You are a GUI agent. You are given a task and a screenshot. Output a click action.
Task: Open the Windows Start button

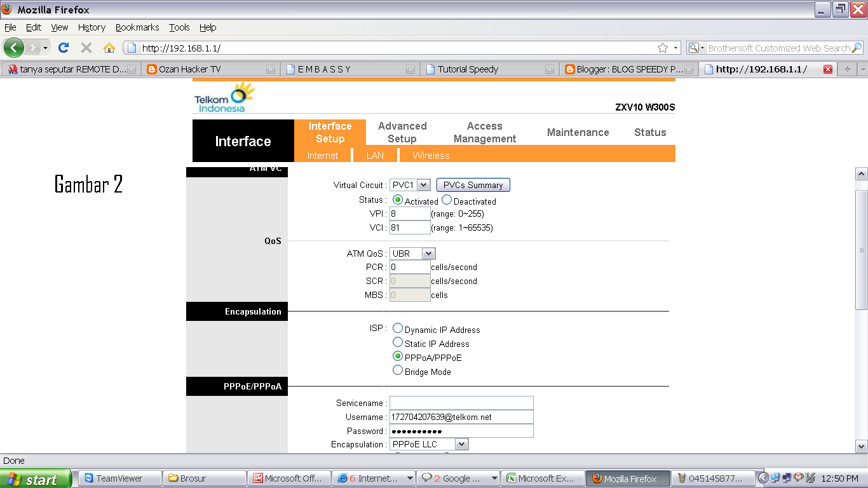point(37,479)
